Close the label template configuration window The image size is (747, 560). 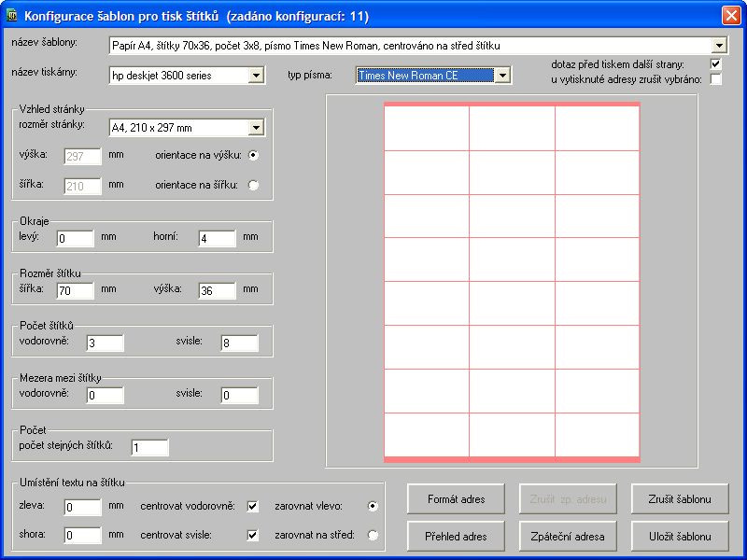731,15
